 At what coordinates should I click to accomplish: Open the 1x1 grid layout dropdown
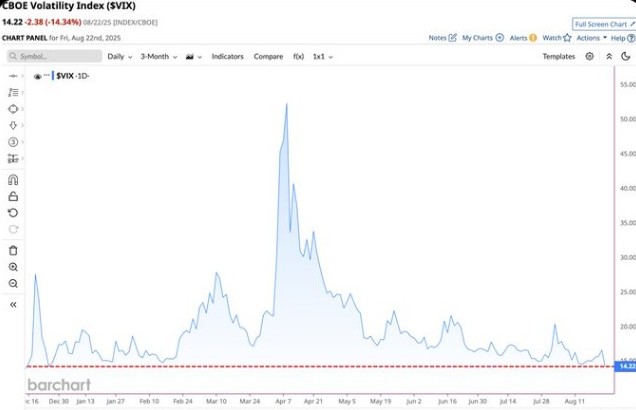(x=323, y=56)
